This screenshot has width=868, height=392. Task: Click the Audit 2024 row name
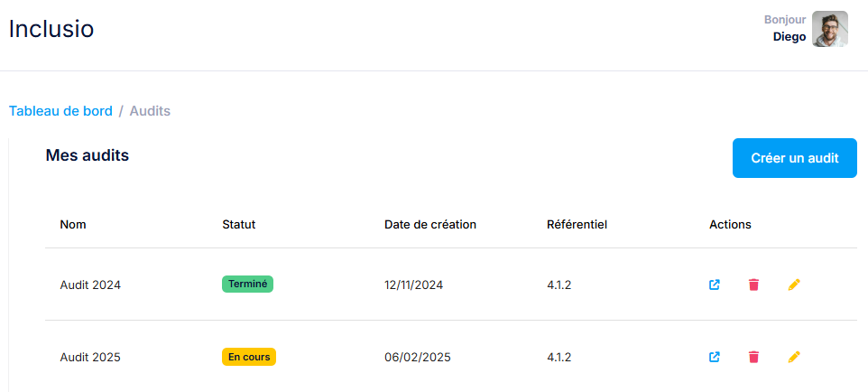point(90,285)
